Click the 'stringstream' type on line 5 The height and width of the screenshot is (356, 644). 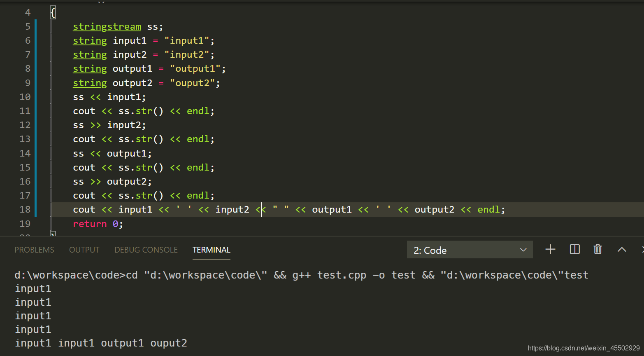pyautogui.click(x=107, y=27)
